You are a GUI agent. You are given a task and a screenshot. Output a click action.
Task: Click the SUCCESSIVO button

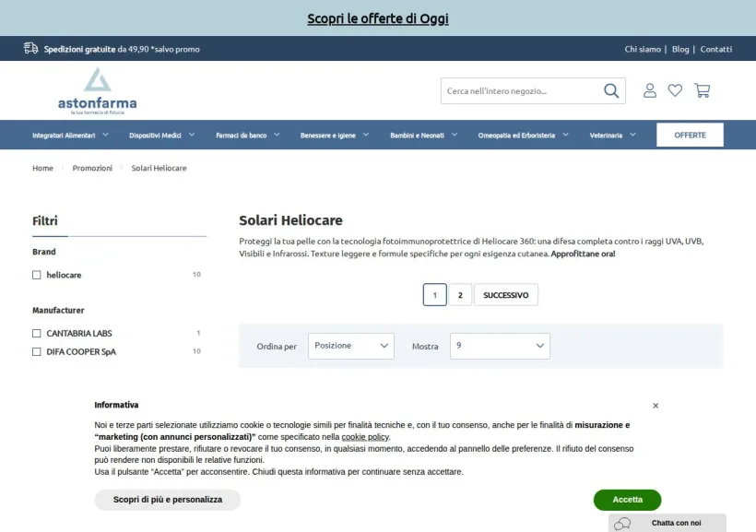coord(506,295)
